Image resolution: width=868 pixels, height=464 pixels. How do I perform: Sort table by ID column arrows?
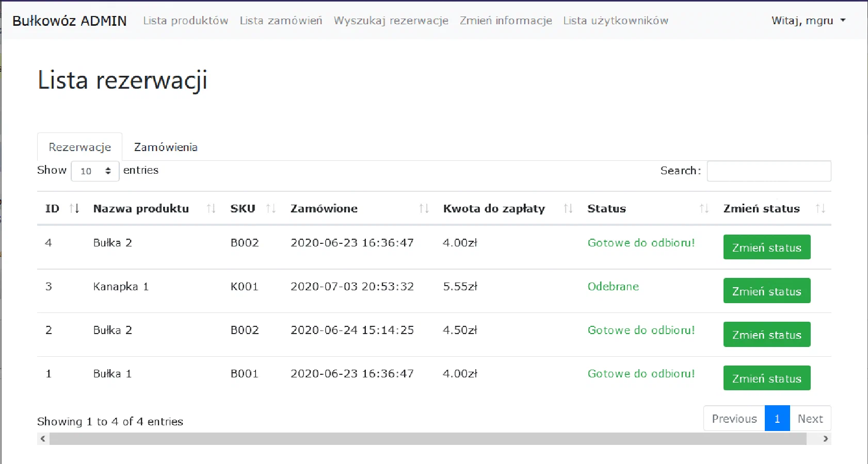coord(74,208)
